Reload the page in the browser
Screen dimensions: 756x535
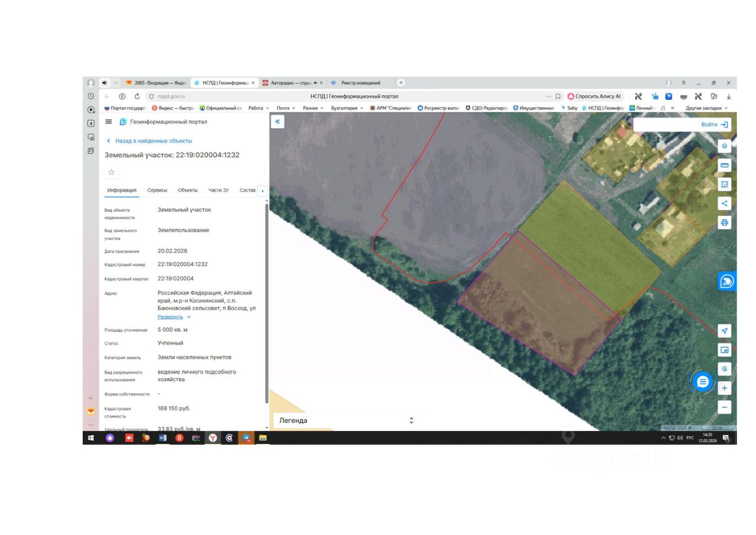137,96
